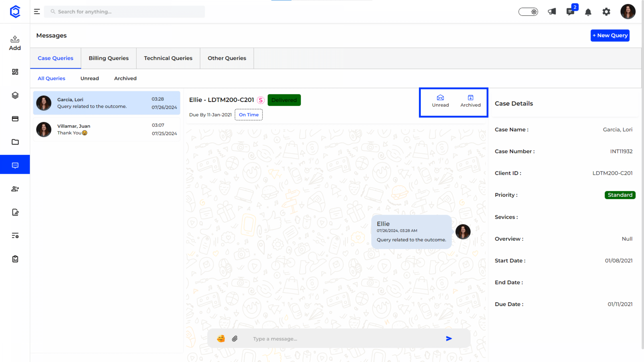644x362 pixels.
Task: Open the notifications bell icon
Action: 588,12
